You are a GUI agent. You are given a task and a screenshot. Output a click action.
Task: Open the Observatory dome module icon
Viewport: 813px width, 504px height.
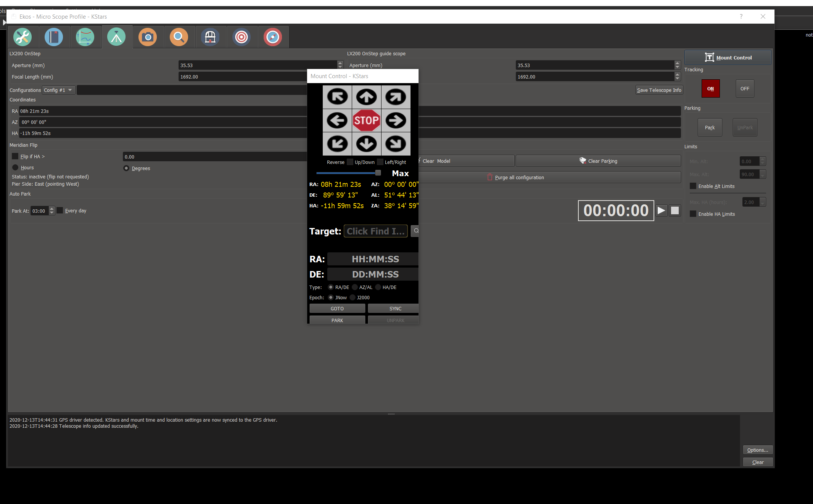click(x=210, y=37)
